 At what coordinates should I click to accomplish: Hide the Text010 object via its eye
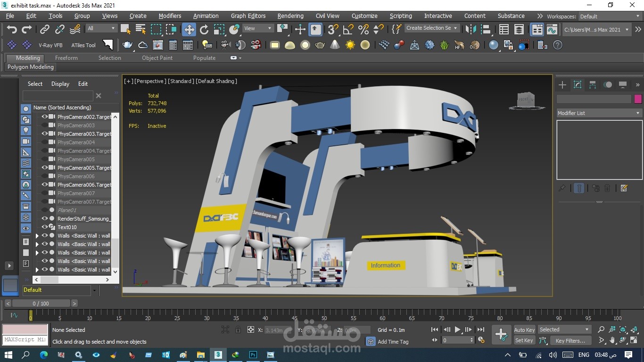point(45,227)
